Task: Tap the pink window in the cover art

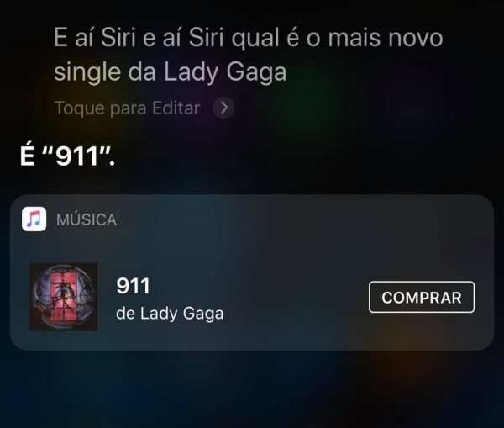Action: click(x=64, y=291)
